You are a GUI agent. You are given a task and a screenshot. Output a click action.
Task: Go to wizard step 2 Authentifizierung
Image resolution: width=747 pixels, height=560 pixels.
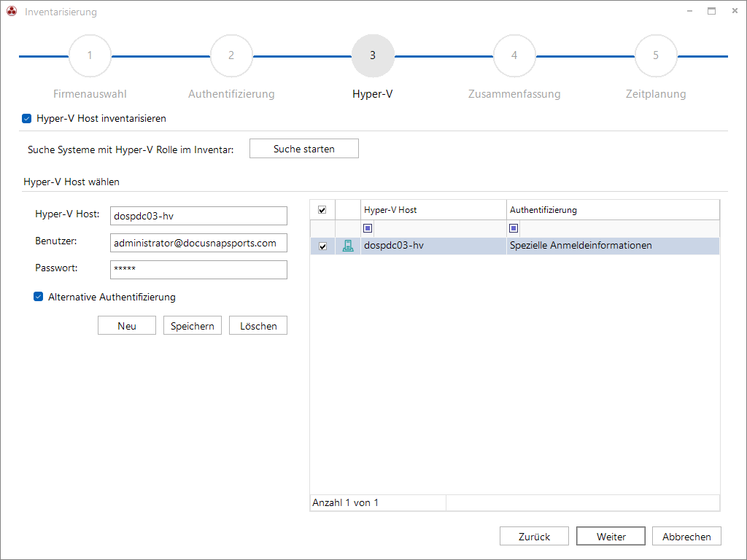pos(231,55)
